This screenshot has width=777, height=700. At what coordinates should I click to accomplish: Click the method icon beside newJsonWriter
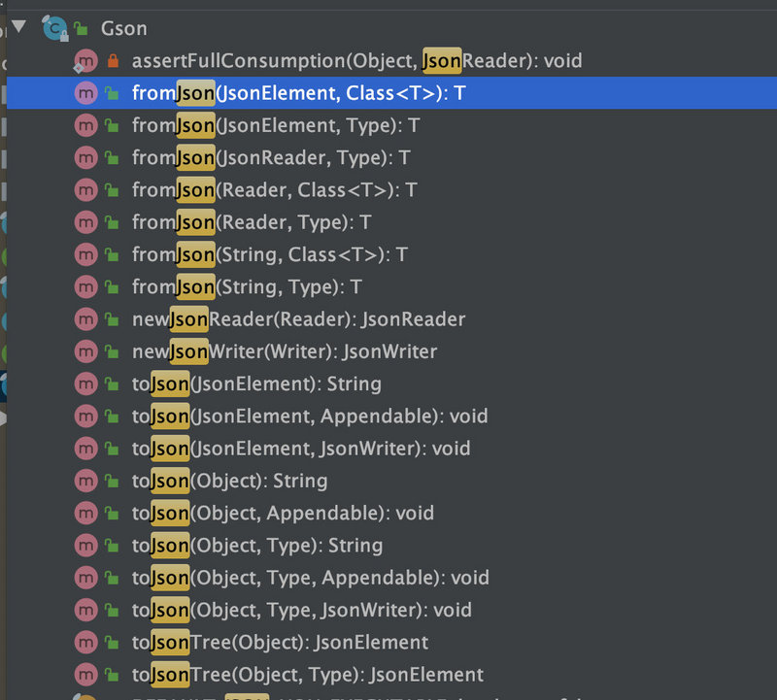tap(86, 350)
